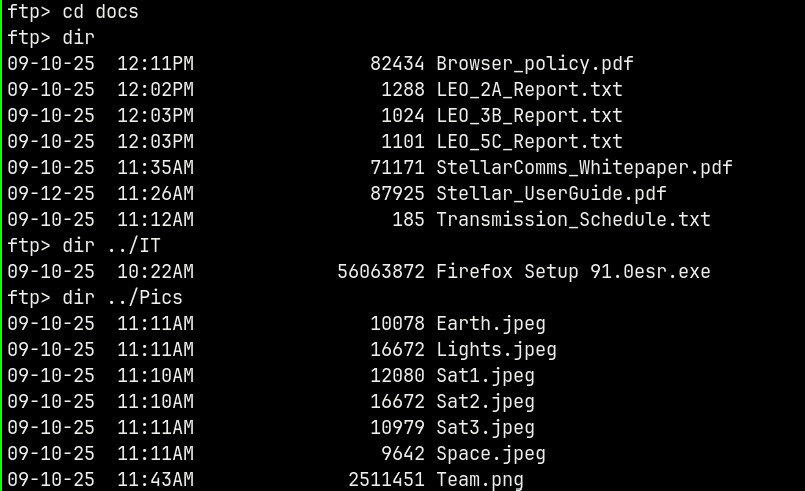Select the Team.png file name
This screenshot has height=491, width=805.
point(480,480)
